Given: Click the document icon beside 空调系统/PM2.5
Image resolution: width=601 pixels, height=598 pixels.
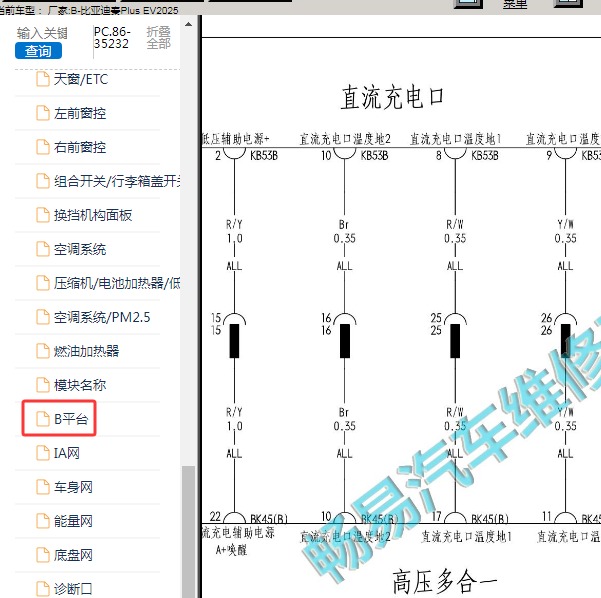Looking at the screenshot, I should [x=43, y=317].
